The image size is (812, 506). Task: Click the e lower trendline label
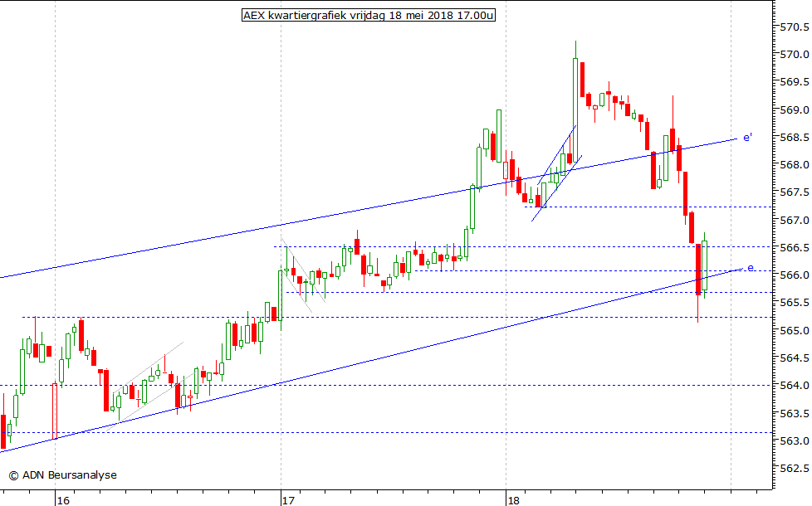click(751, 268)
